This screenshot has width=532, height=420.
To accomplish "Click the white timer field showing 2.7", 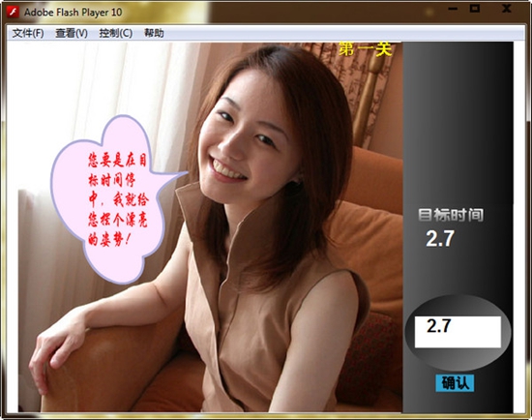I will pos(458,332).
